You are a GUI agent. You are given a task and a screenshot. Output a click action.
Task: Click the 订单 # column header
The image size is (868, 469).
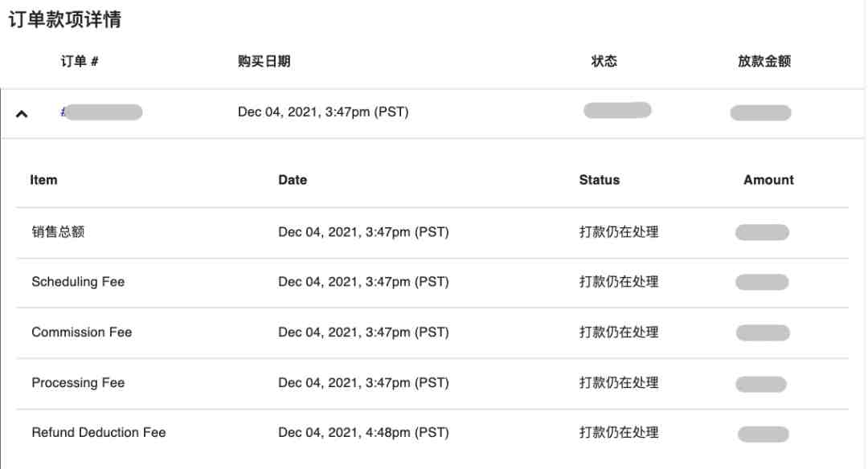point(79,61)
